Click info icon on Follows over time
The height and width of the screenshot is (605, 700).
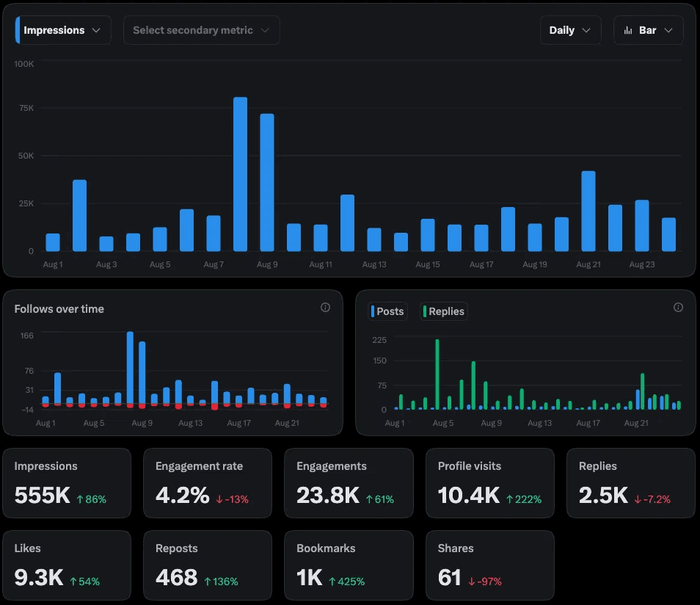click(326, 308)
